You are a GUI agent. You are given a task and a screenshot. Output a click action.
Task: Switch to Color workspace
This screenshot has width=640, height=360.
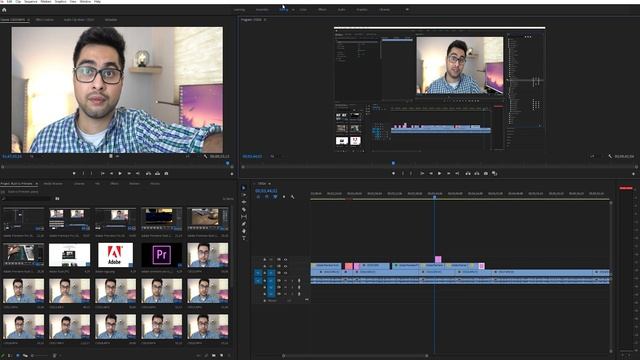pos(303,9)
